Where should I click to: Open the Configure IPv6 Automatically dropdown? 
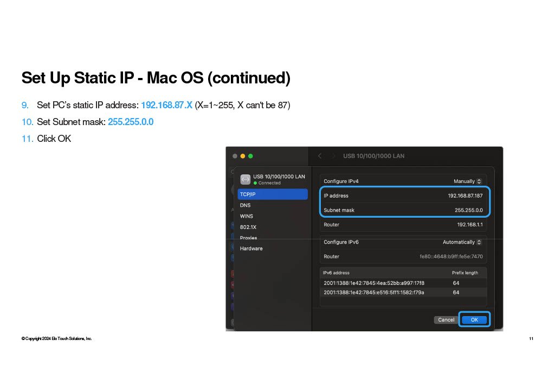point(462,242)
